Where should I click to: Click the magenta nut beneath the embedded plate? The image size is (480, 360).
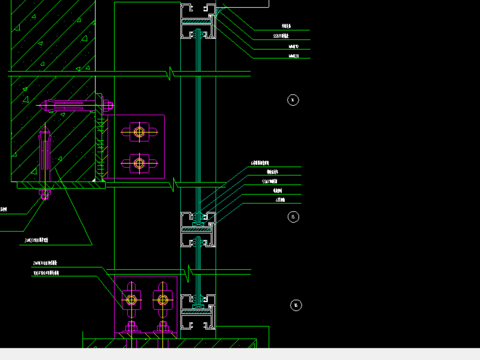pyautogui.click(x=45, y=194)
